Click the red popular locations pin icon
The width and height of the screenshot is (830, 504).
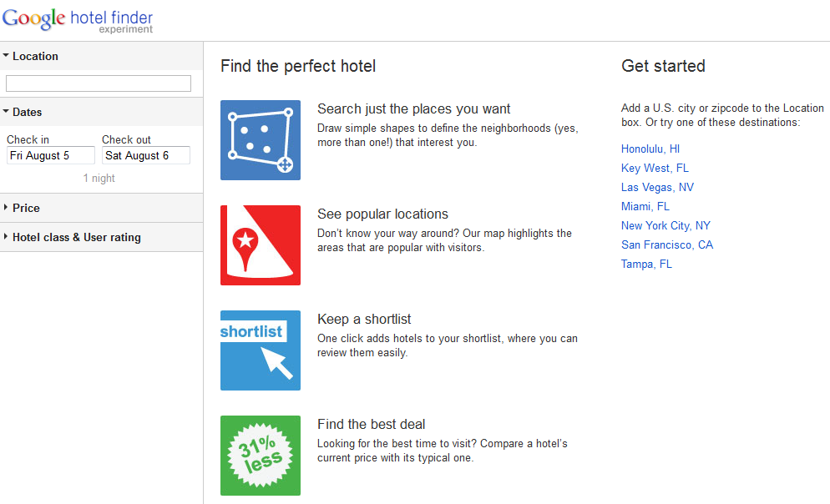[260, 245]
